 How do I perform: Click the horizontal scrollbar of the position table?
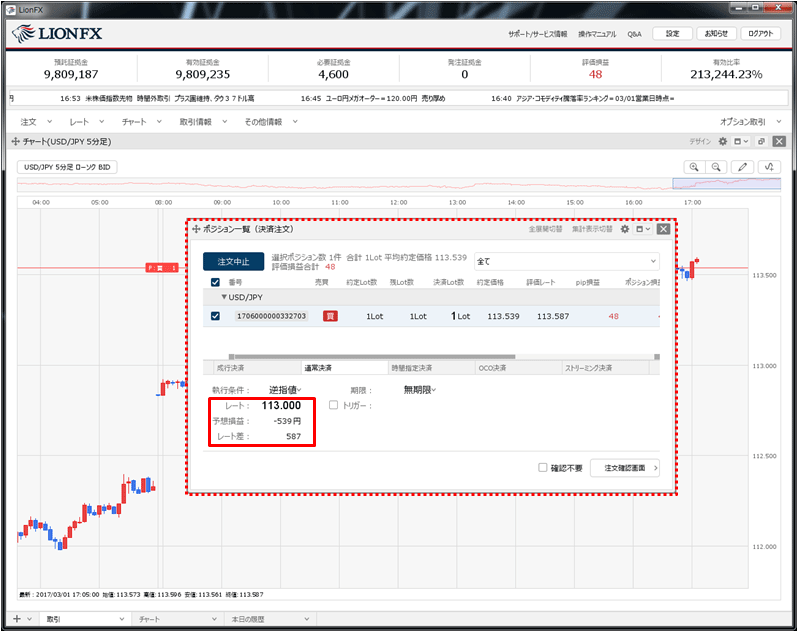click(375, 357)
